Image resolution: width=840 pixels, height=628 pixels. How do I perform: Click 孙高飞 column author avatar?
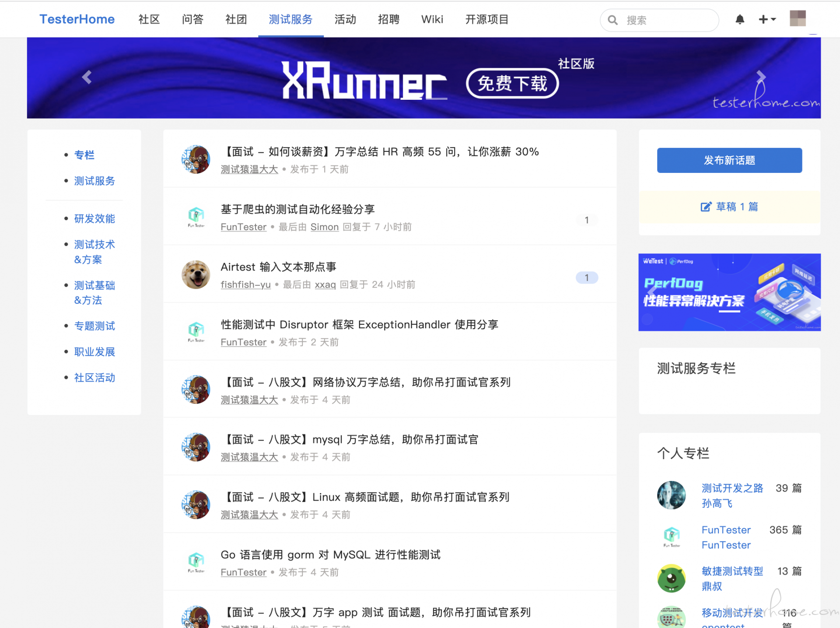tap(671, 495)
